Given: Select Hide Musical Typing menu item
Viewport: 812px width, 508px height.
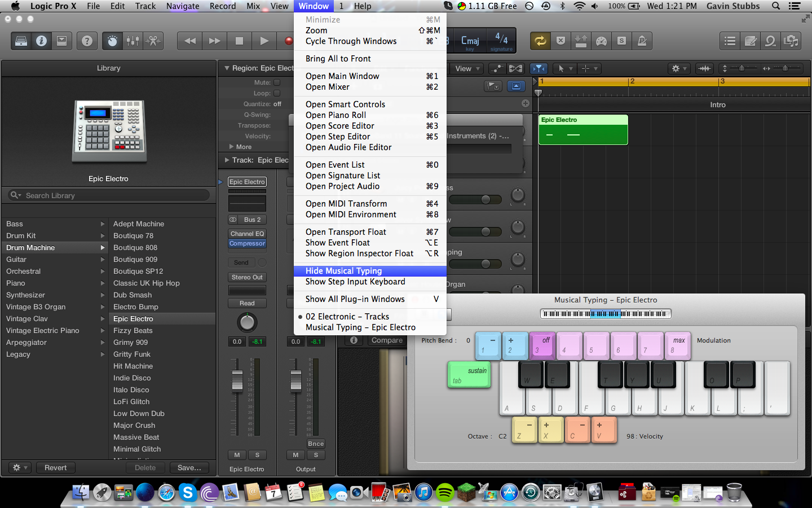Looking at the screenshot, I should pos(370,271).
